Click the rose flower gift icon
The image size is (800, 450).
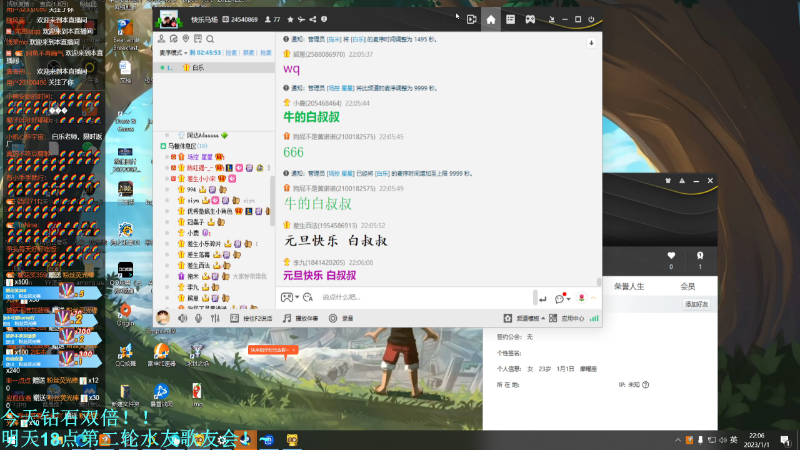click(x=581, y=298)
